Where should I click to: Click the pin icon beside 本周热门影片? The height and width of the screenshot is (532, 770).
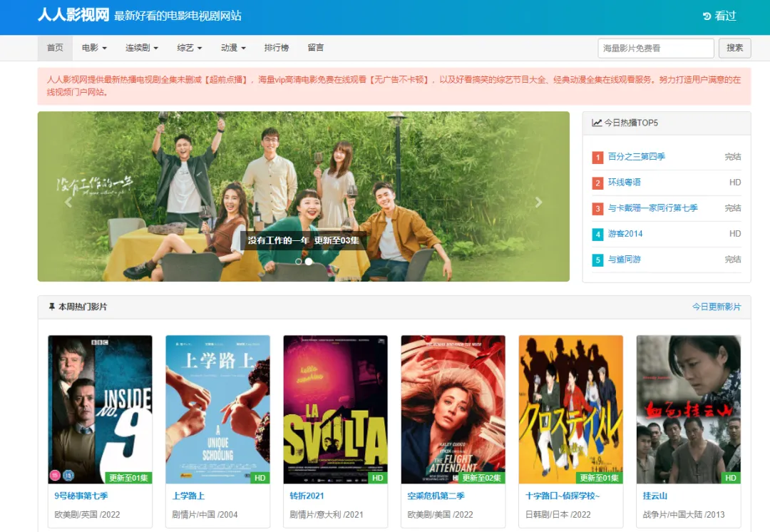point(51,307)
